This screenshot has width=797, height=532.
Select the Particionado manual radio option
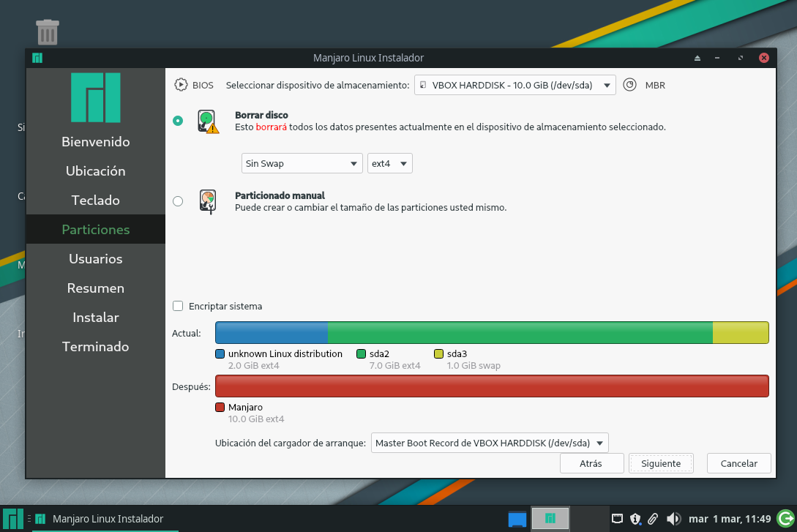tap(178, 201)
